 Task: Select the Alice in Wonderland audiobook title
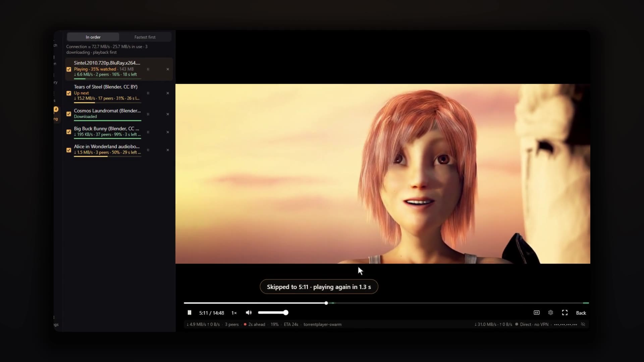[107, 146]
